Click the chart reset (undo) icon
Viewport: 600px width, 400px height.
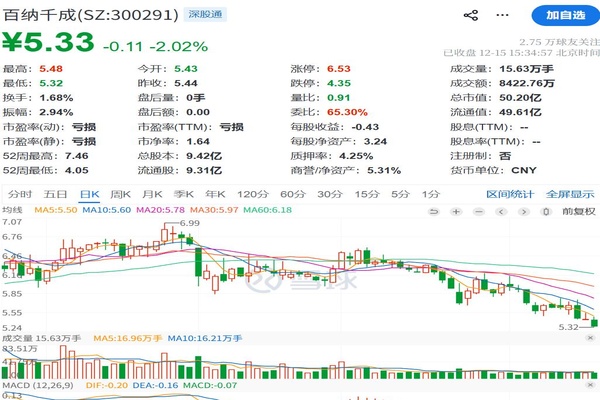(x=434, y=212)
